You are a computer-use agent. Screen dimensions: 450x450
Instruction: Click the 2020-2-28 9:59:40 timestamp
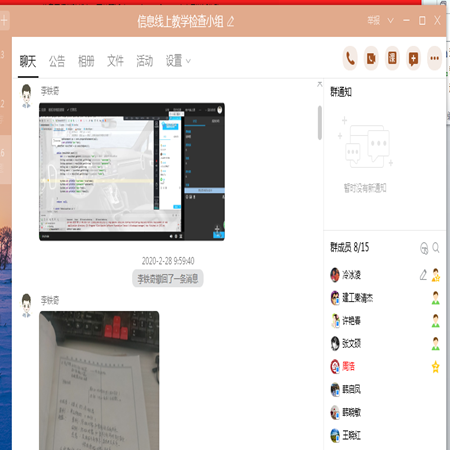coord(168,261)
